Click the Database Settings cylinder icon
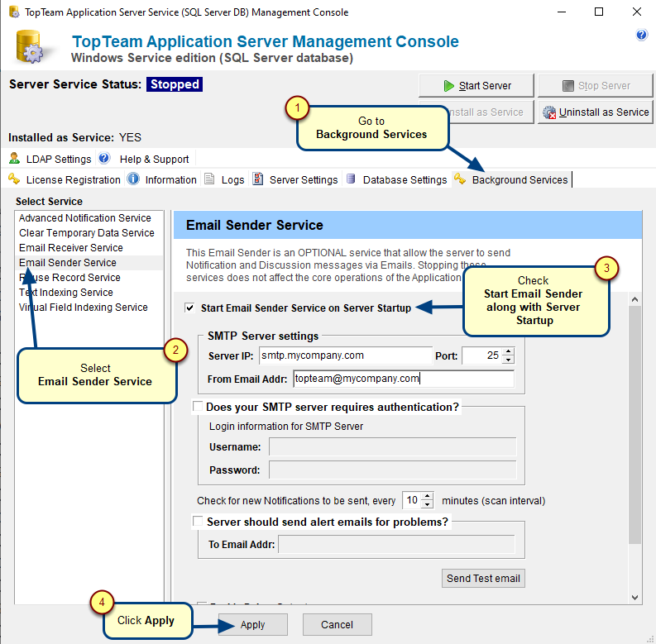The width and height of the screenshot is (656, 644). (x=351, y=179)
